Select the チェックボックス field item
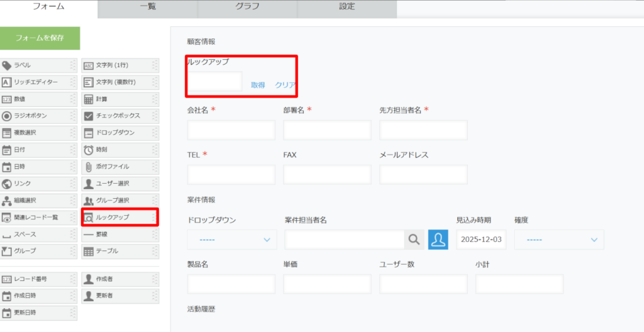 pyautogui.click(x=119, y=116)
